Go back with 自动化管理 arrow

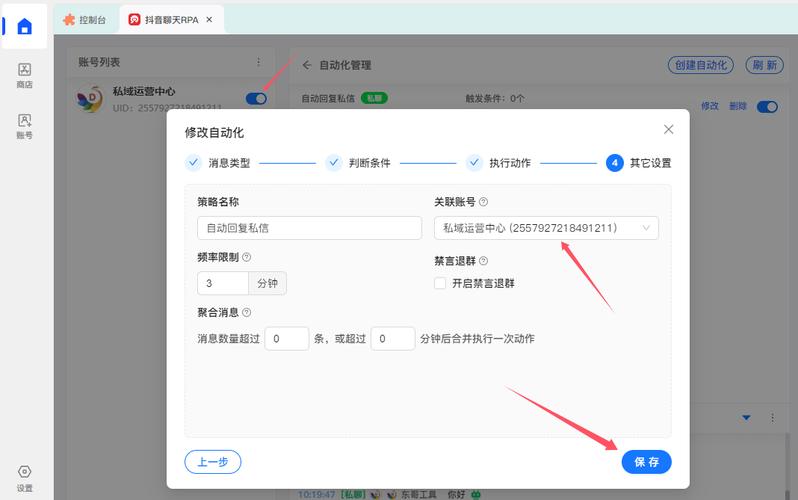coord(306,65)
